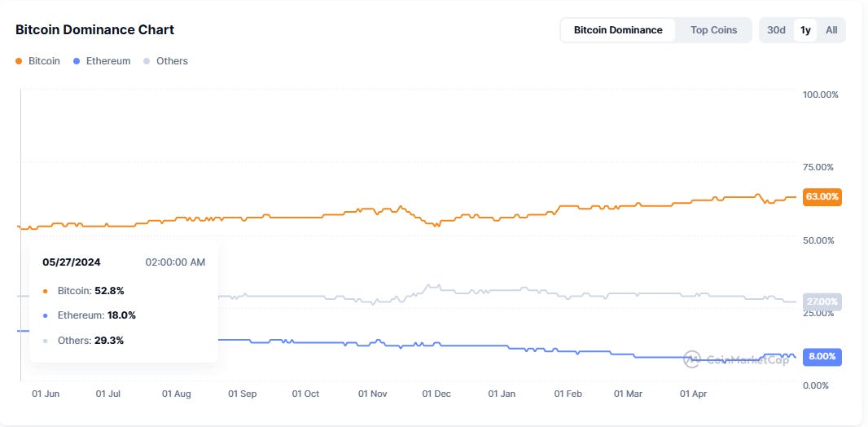Toggle the Ethereum legend series

click(x=102, y=61)
